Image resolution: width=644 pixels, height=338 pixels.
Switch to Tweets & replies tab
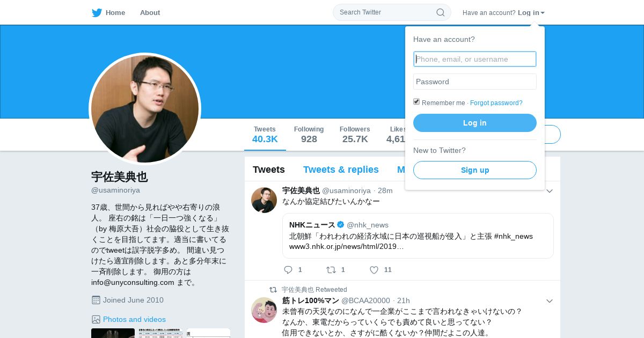pos(341,170)
